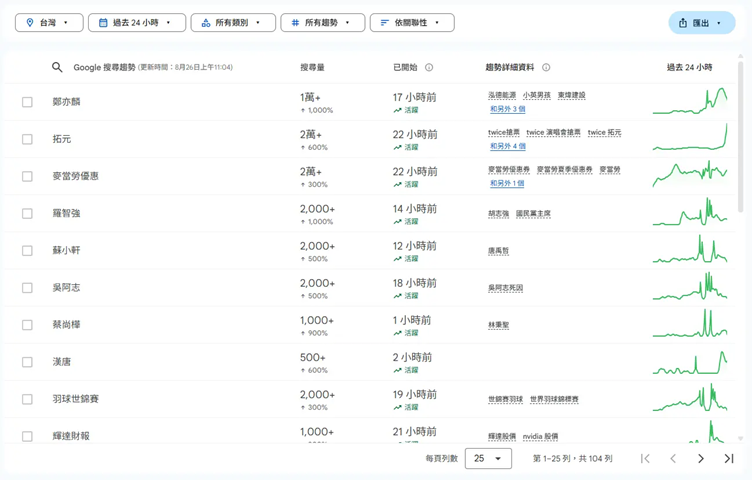Screen dimensions: 752x480
Task: Click the 活躍 trending icon in the 漢唐 row
Action: [x=398, y=370]
